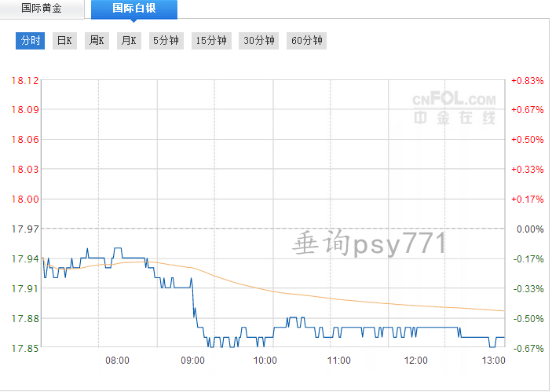
Task: Click the +0.17% percentage label
Action: pyautogui.click(x=528, y=200)
